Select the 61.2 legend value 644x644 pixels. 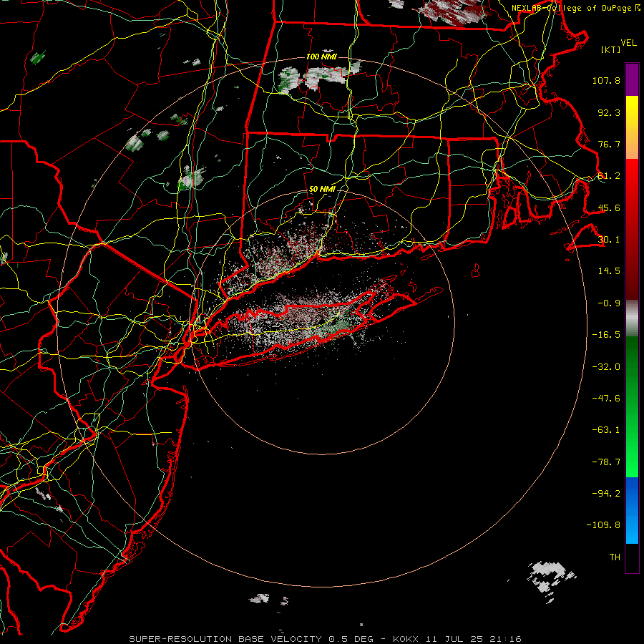point(609,176)
